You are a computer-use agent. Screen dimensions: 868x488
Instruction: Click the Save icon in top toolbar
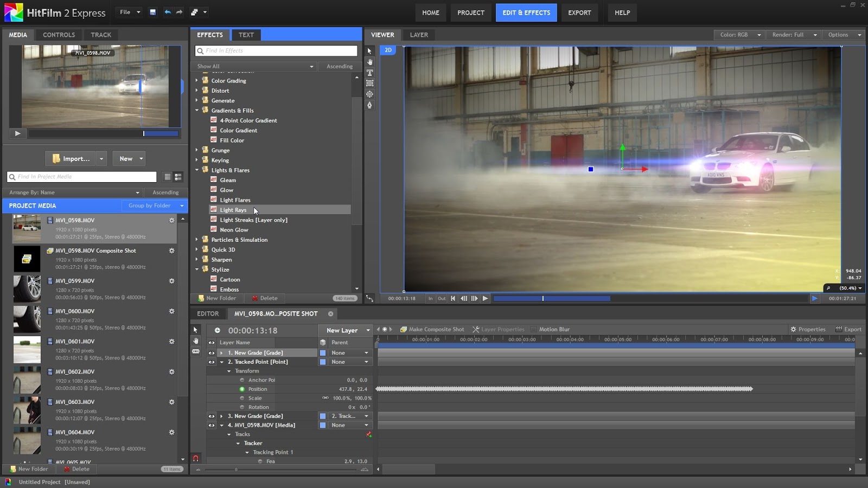point(153,12)
